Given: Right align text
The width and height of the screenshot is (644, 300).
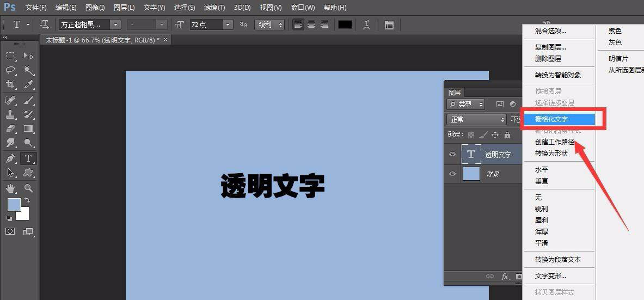Looking at the screenshot, I should [x=324, y=25].
